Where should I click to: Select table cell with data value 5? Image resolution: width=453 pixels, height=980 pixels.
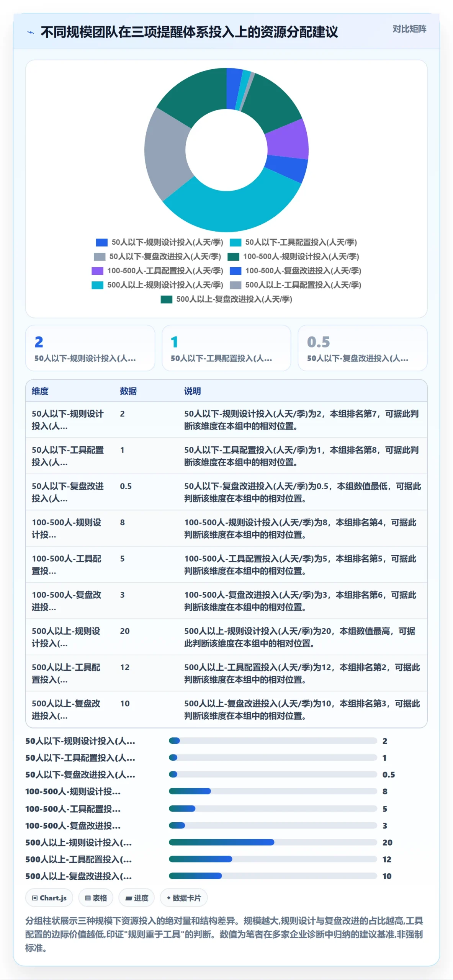tap(146, 565)
